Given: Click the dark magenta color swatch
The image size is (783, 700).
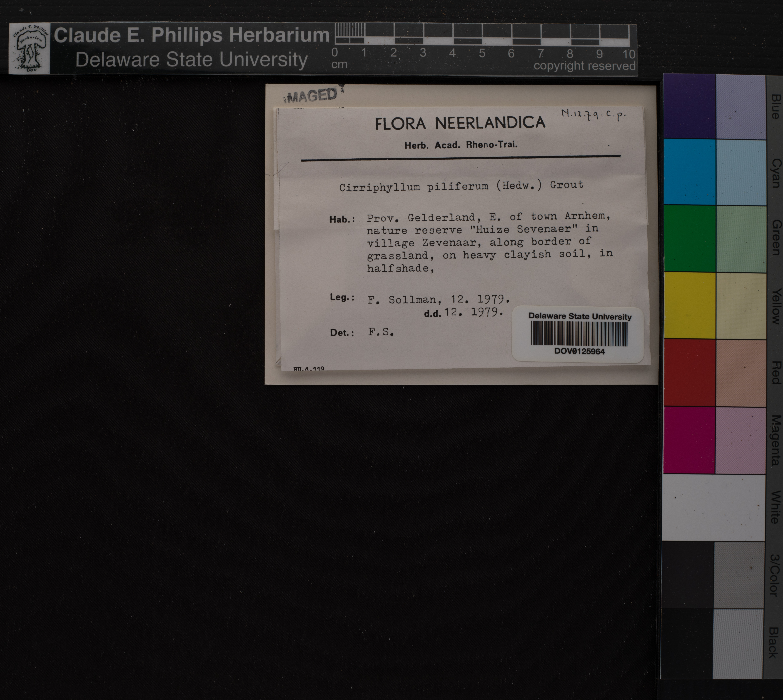Looking at the screenshot, I should click(689, 440).
